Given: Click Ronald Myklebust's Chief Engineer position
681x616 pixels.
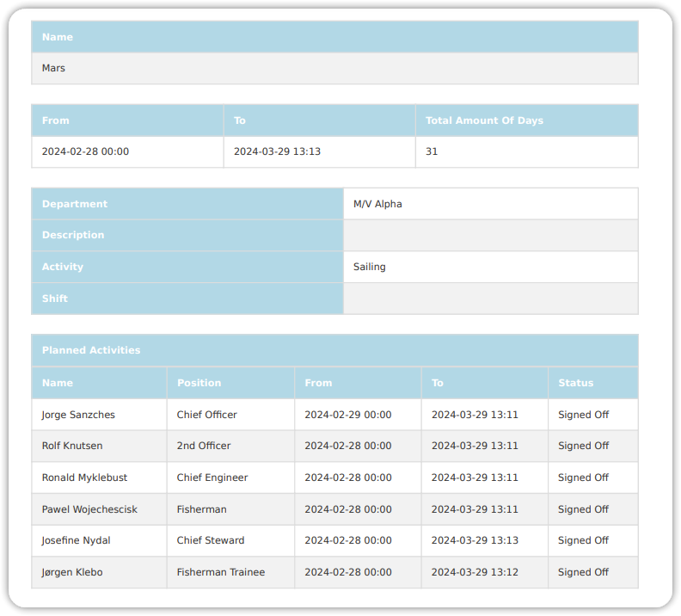Looking at the screenshot, I should 212,477.
